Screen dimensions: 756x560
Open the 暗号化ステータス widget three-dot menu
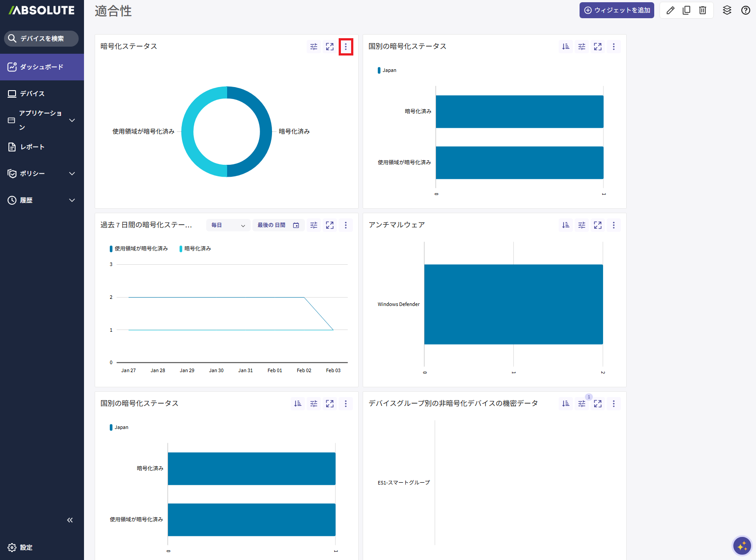click(x=346, y=47)
